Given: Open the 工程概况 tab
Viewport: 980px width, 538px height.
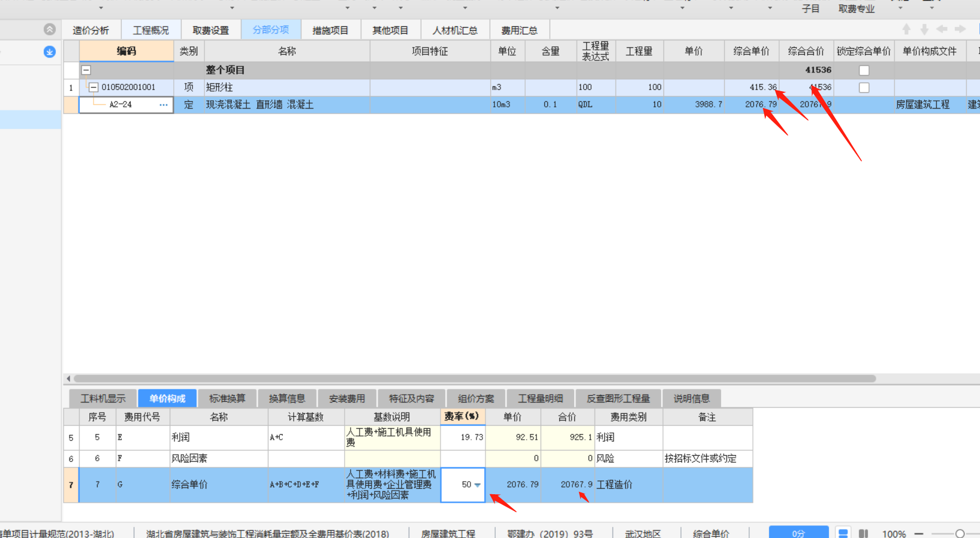Looking at the screenshot, I should tap(151, 30).
